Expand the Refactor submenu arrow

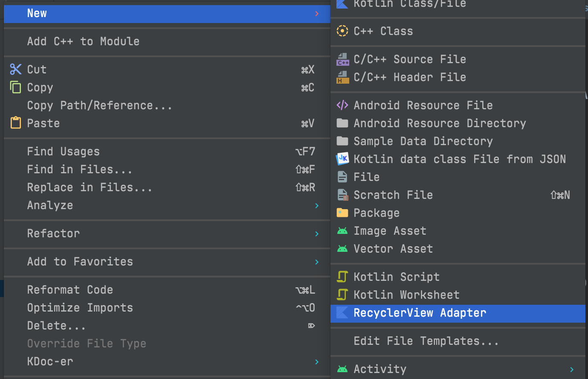[x=317, y=234]
